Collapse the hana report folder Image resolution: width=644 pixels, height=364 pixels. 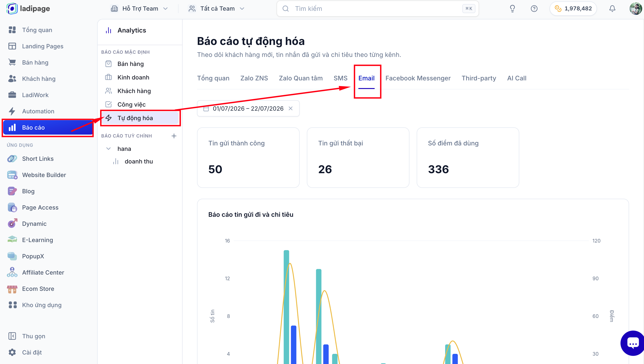tap(108, 149)
